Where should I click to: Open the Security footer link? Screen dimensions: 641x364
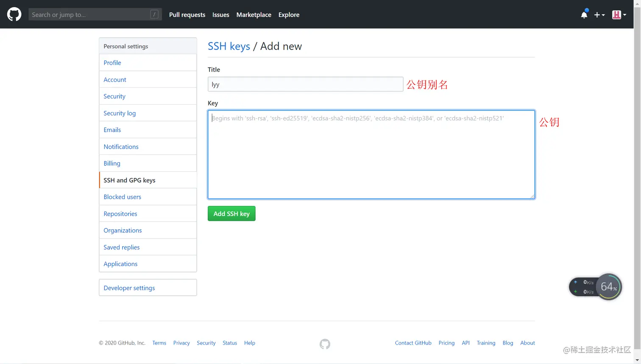[206, 343]
